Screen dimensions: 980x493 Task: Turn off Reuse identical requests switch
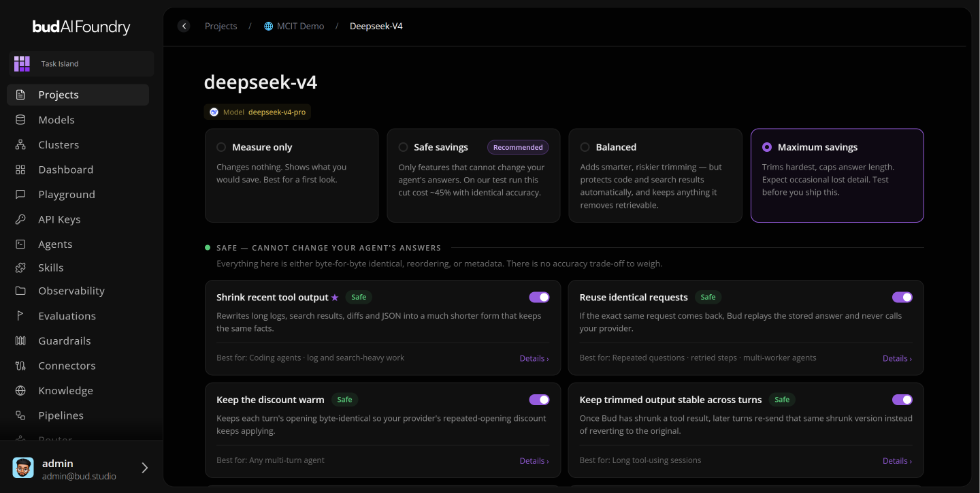click(x=902, y=297)
